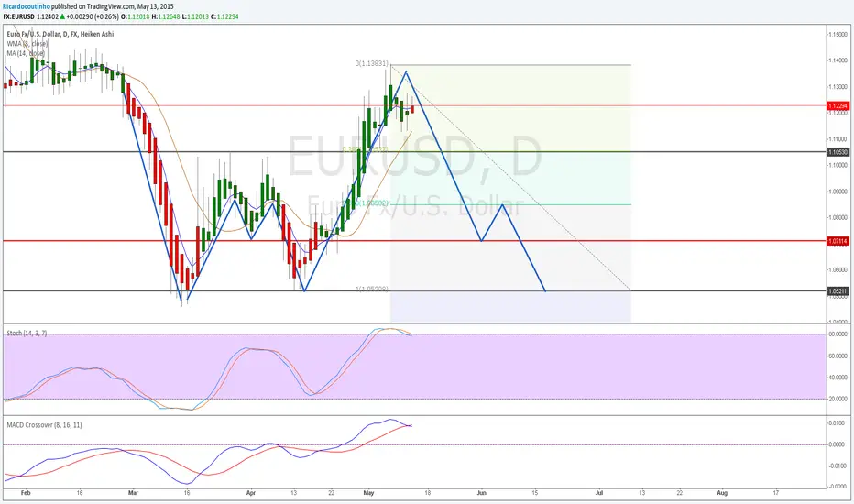Viewport: 854px width, 504px height.
Task: Click the red 1.12294 current price tag
Action: pos(838,105)
